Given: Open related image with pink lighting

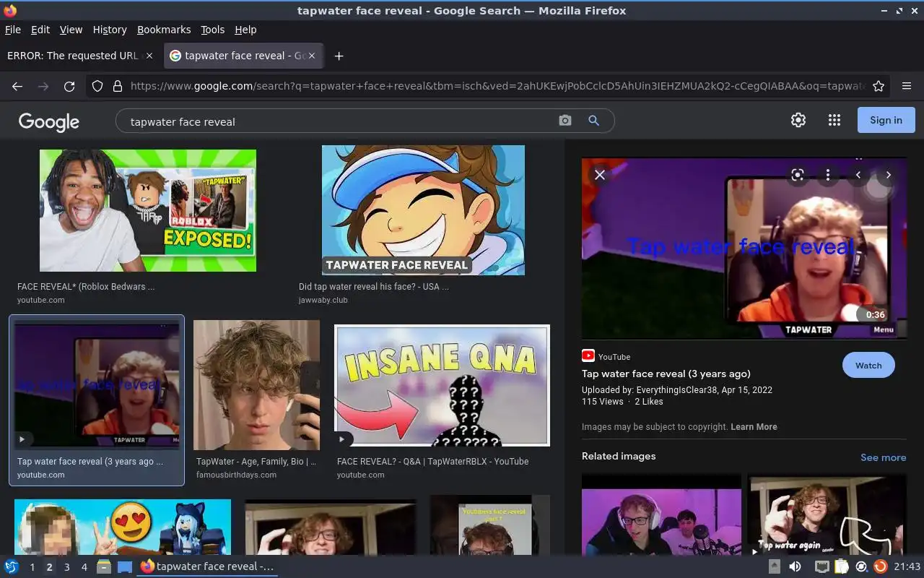Looking at the screenshot, I should pos(661,514).
